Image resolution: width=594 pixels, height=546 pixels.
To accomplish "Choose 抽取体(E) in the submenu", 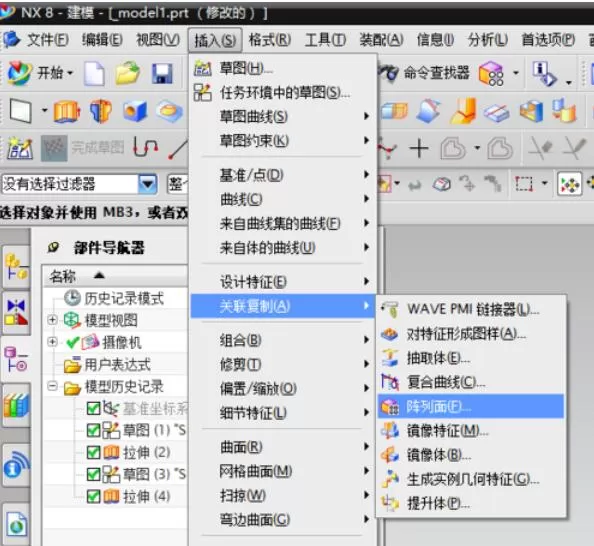I will pyautogui.click(x=471, y=358).
